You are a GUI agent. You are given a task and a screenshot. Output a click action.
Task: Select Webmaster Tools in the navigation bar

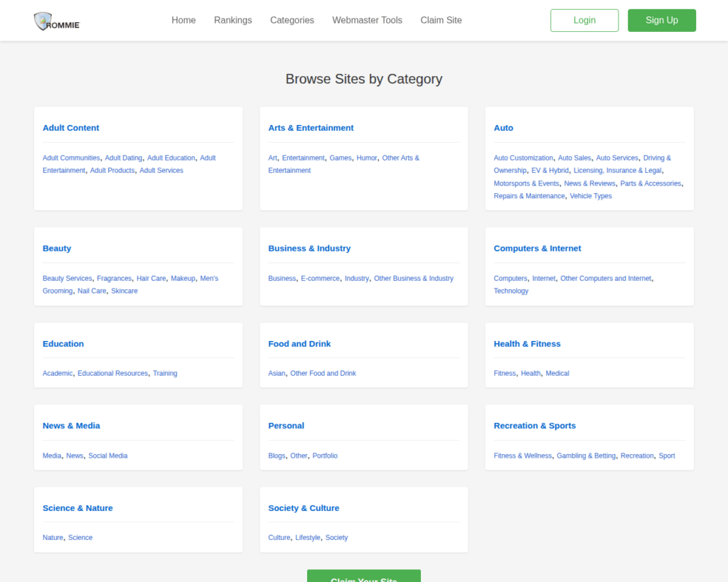pos(367,20)
